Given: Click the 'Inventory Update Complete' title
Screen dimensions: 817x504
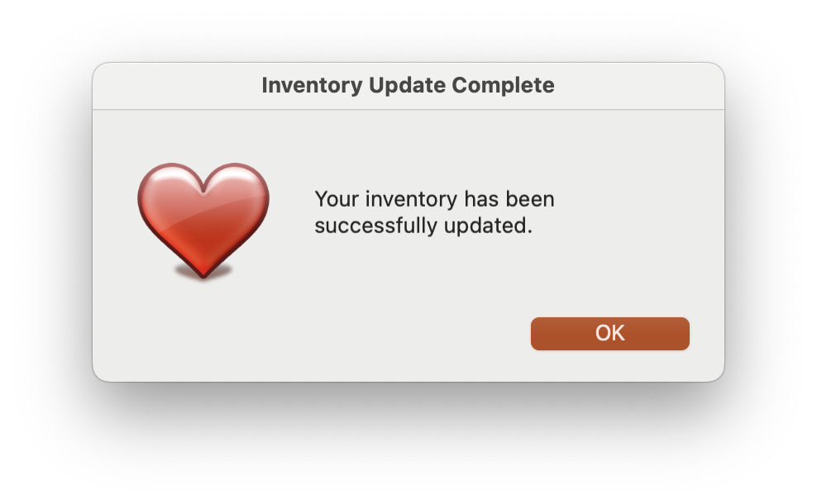Looking at the screenshot, I should pyautogui.click(x=408, y=85).
